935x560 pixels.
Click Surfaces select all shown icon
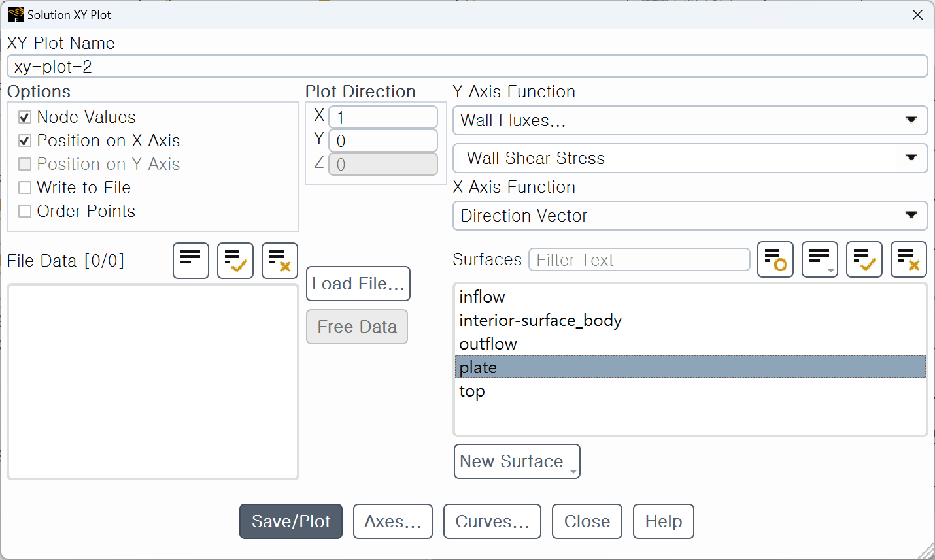(x=864, y=259)
